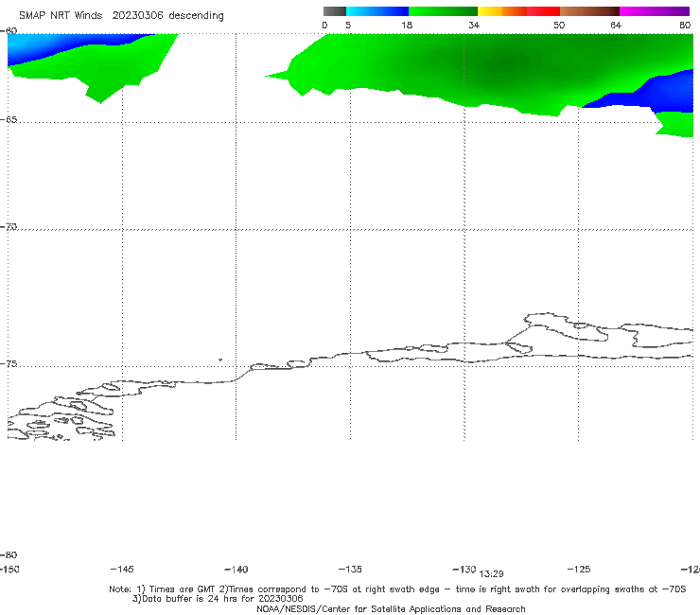Click the note line starting "Note: 1) Times are GMT"

click(397, 589)
